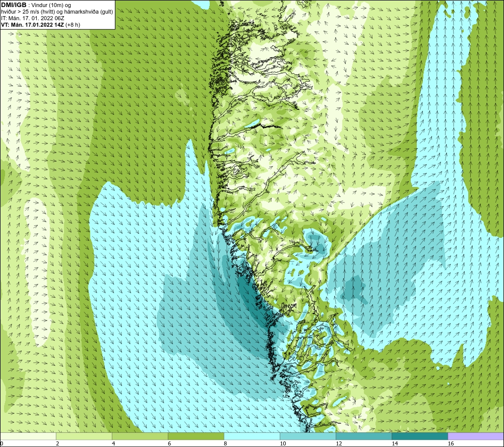Click the 8–10 m/s light cyan legend band
Viewport: 504px width, 447px height.
251,436
